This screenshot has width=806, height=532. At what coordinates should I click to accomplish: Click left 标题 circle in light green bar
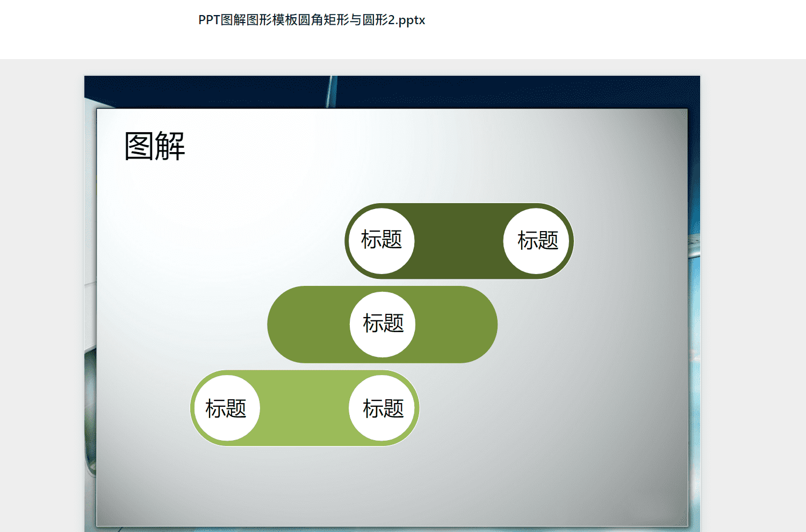coord(227,408)
